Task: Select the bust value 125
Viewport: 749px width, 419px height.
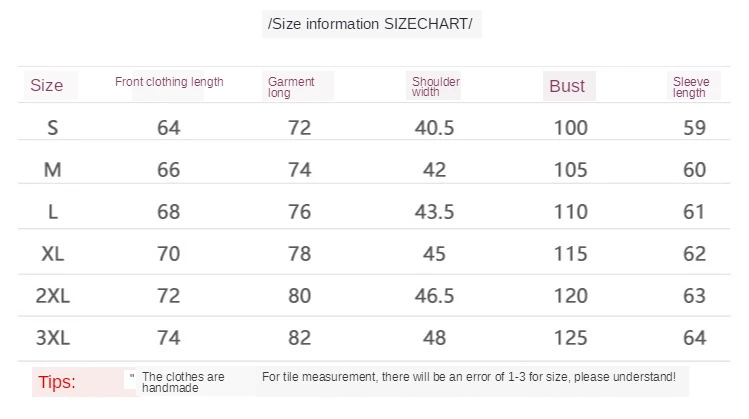Action: [x=570, y=339]
